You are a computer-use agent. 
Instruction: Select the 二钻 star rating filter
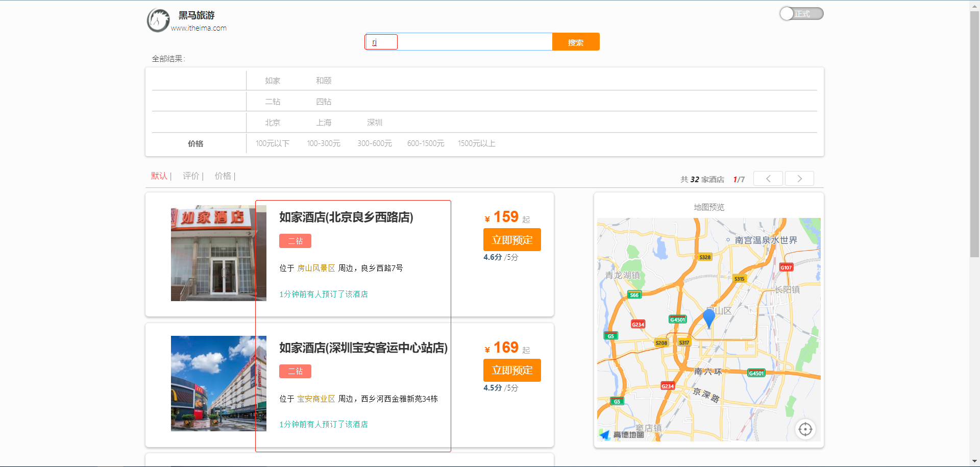click(273, 102)
